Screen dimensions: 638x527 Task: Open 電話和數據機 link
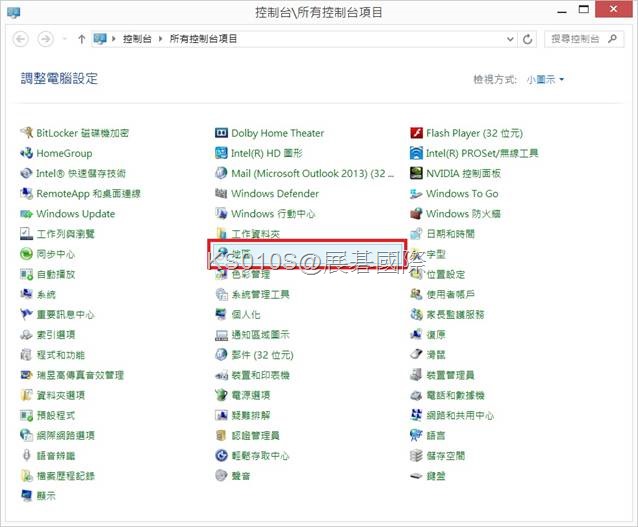pyautogui.click(x=455, y=395)
